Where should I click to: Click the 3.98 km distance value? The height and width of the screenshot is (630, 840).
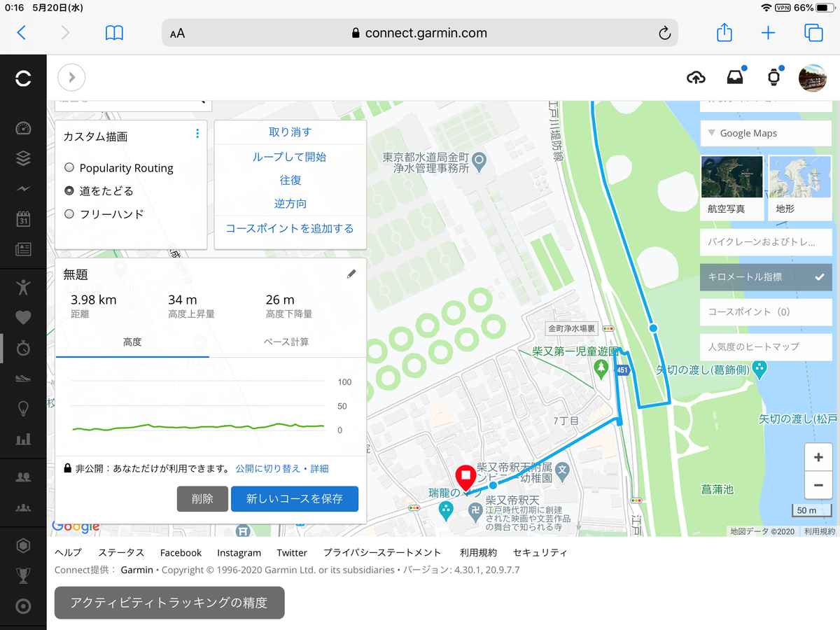94,300
